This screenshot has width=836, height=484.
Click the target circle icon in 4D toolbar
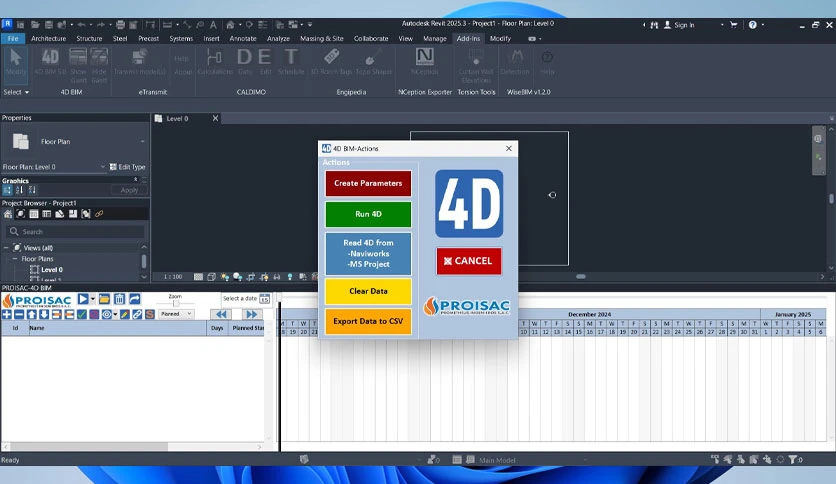107,314
